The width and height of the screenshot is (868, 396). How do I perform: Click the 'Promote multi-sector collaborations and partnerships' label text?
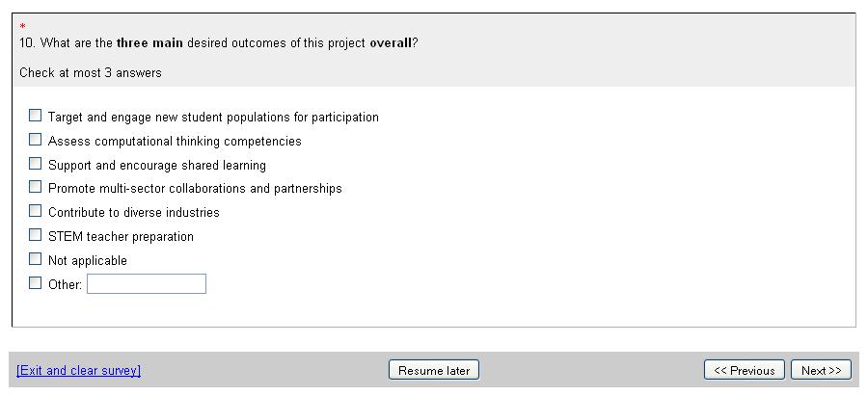coord(195,189)
